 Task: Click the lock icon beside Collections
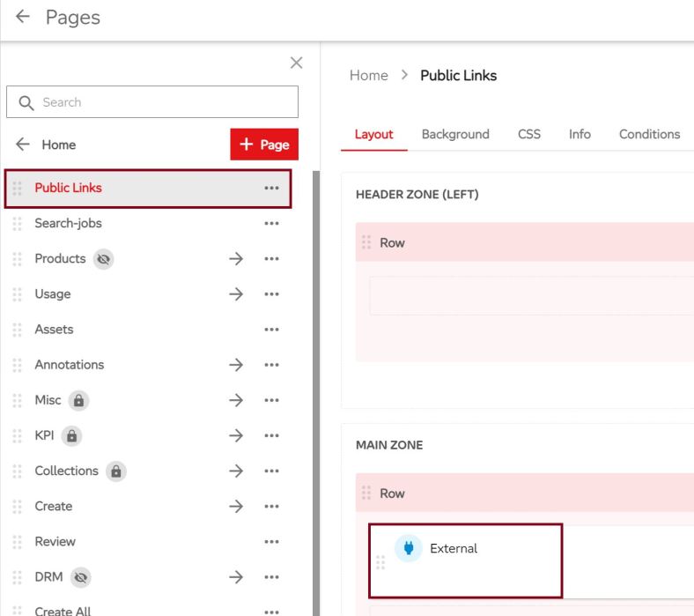(x=115, y=471)
